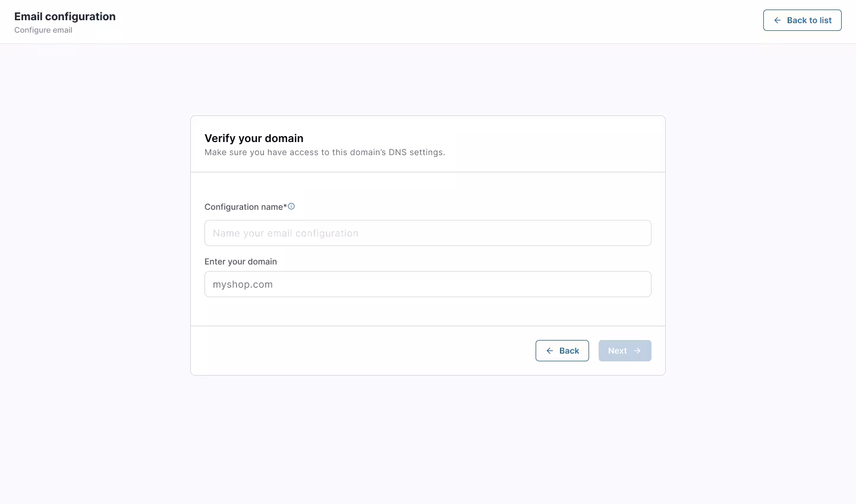Image resolution: width=856 pixels, height=504 pixels.
Task: Focus the "Name your email configuration" input
Action: (428, 233)
